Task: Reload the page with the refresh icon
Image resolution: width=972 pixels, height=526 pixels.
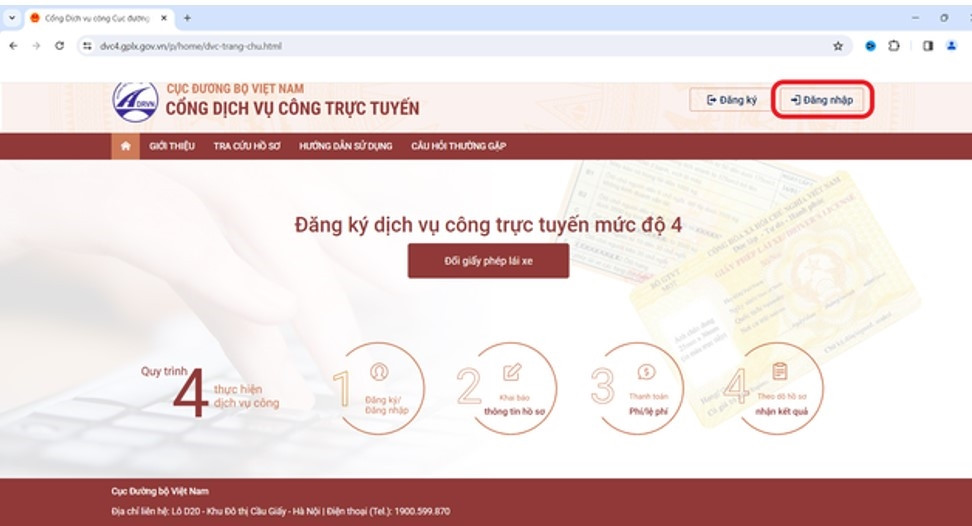Action: (x=59, y=46)
